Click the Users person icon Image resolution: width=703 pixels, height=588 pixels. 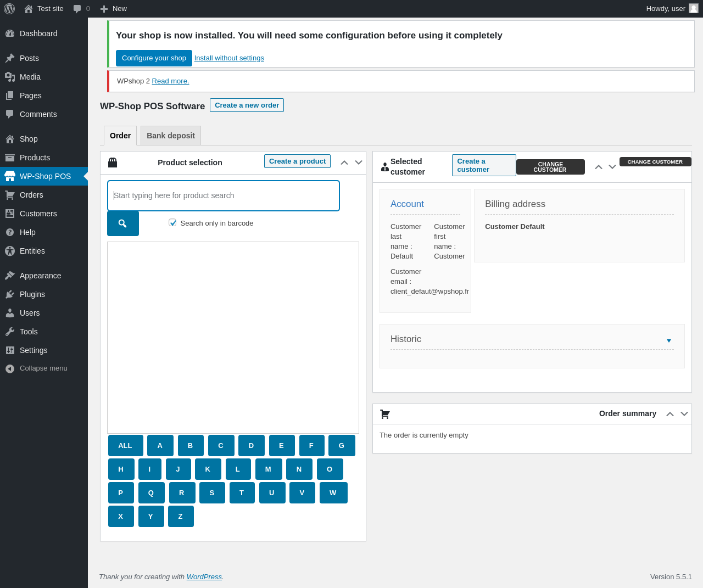click(x=10, y=313)
